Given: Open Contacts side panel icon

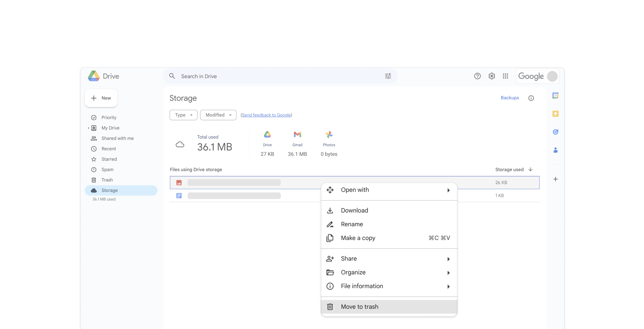Looking at the screenshot, I should coord(555,150).
